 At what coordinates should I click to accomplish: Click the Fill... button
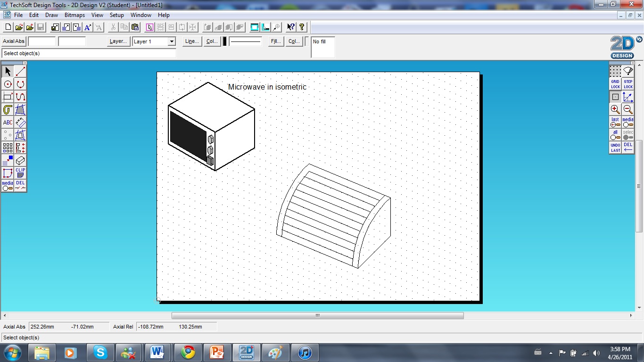coord(275,41)
